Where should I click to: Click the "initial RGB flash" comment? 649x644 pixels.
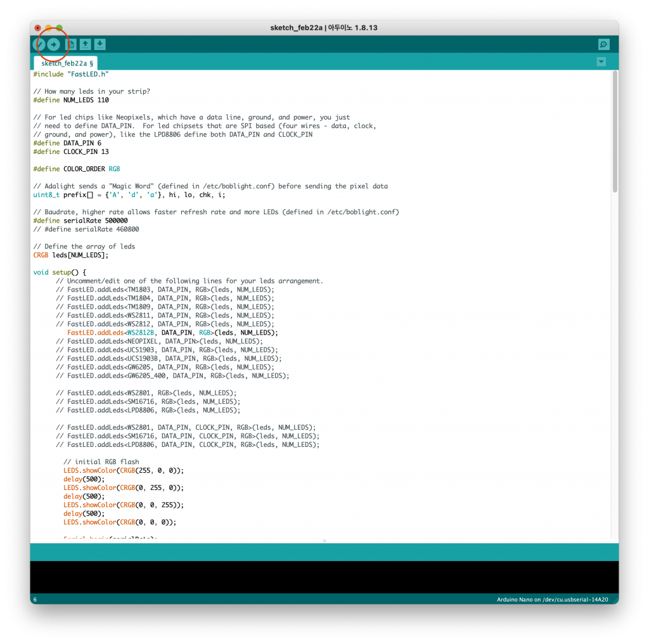(x=101, y=462)
